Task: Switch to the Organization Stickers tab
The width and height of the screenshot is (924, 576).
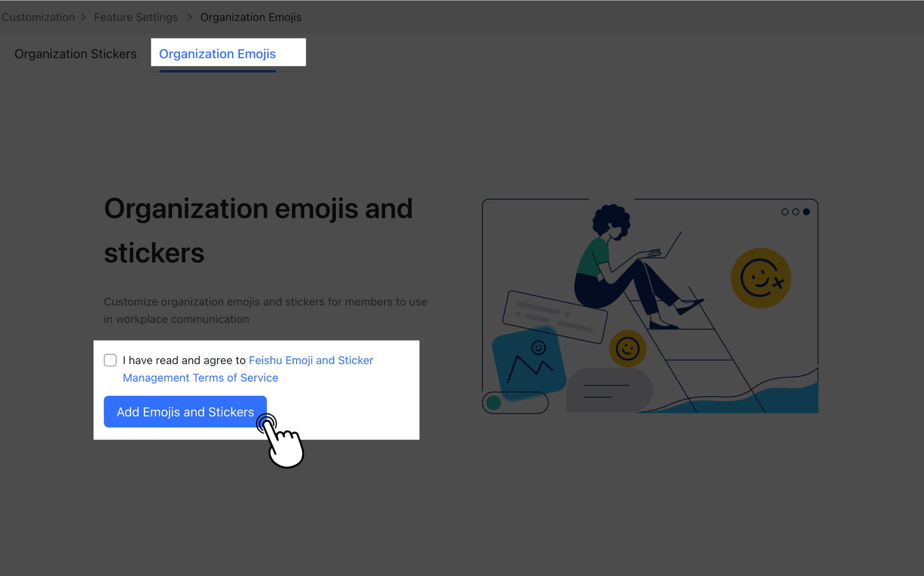Action: (x=75, y=53)
